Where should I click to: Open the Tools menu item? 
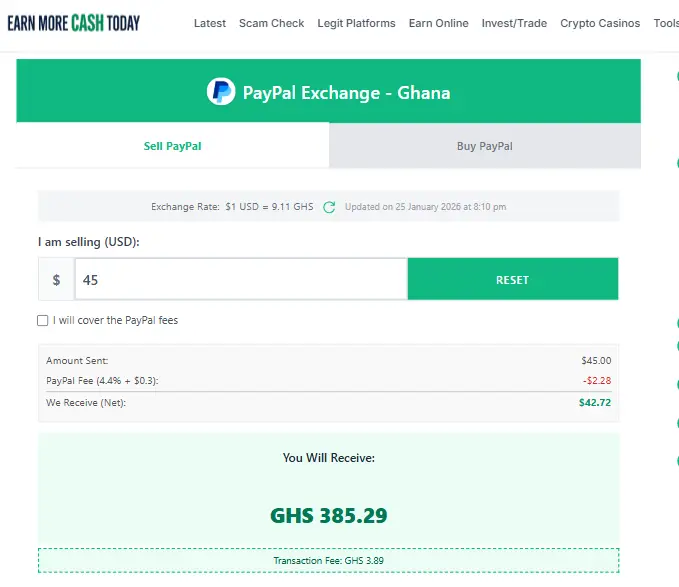pyautogui.click(x=665, y=23)
